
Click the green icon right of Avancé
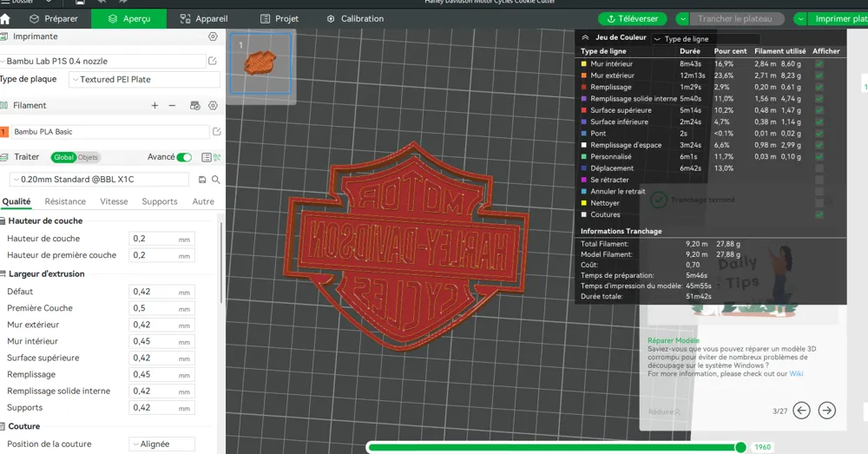pyautogui.click(x=217, y=157)
